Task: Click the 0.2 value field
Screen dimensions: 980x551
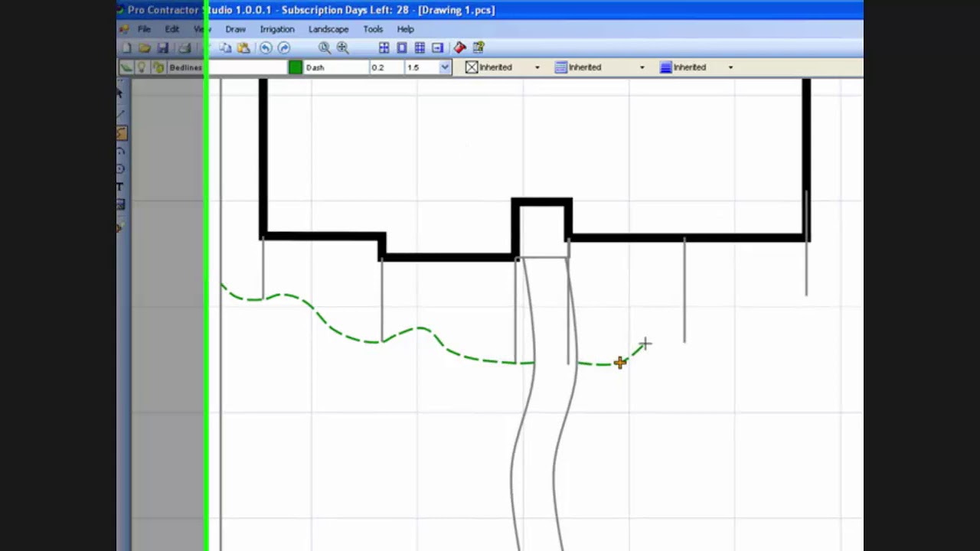Action: click(x=386, y=67)
